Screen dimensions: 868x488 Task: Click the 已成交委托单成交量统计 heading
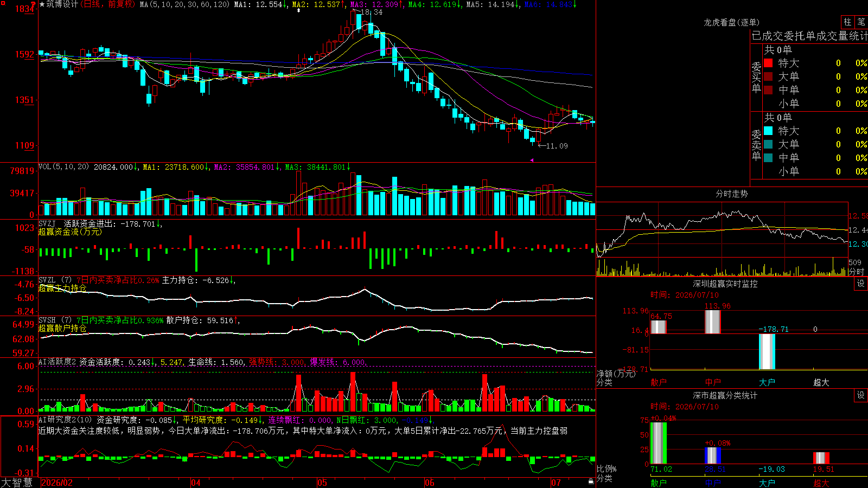click(809, 36)
